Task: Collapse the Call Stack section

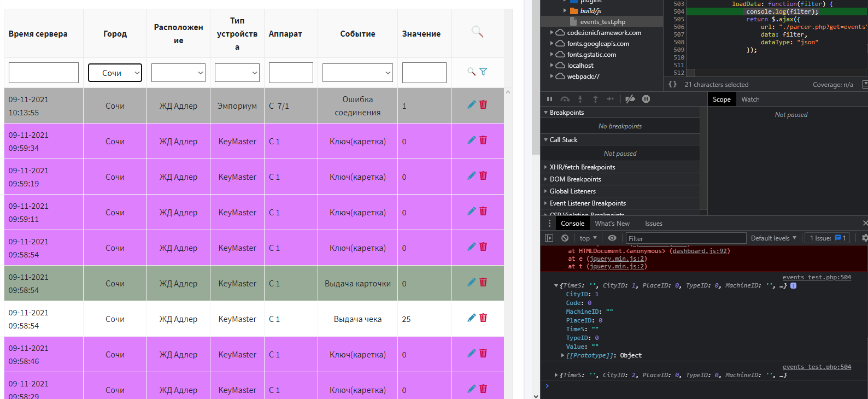Action: (x=620, y=139)
